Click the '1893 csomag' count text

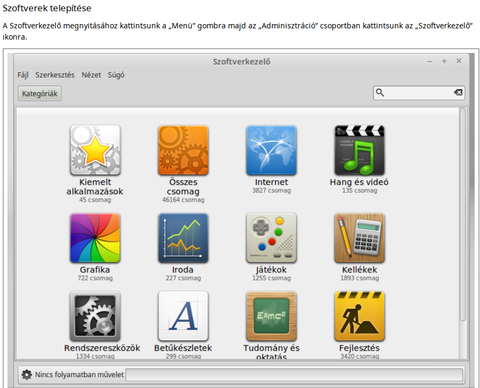(x=359, y=278)
